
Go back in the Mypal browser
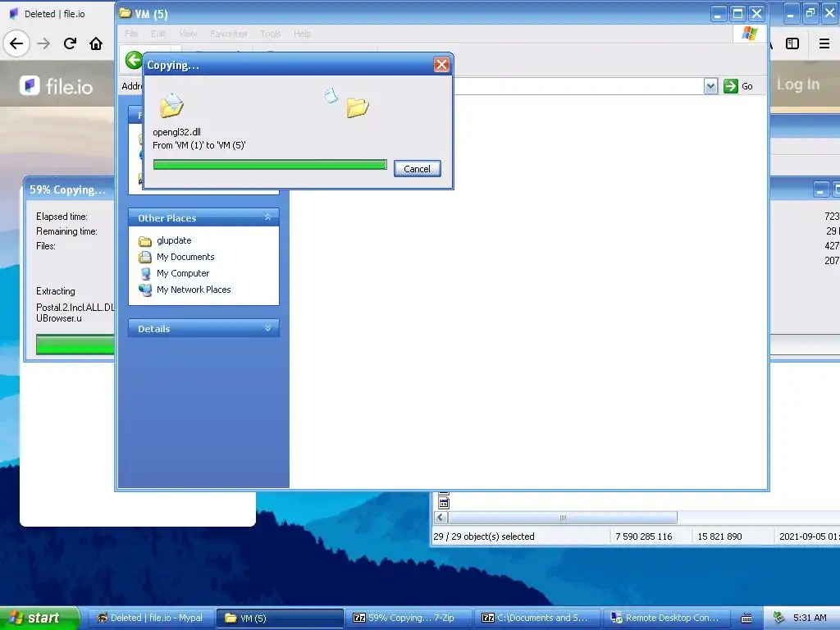[16, 43]
